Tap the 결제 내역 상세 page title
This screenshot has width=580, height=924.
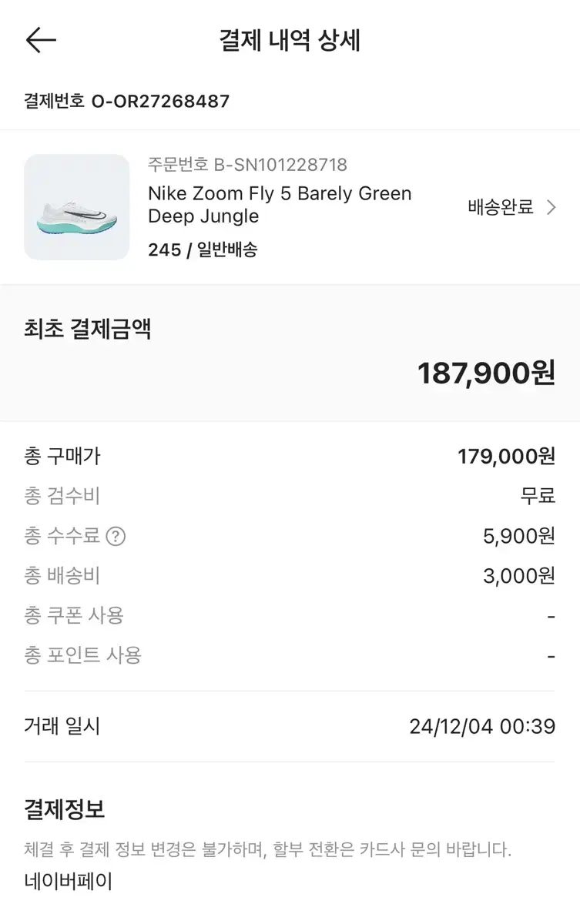pos(290,40)
